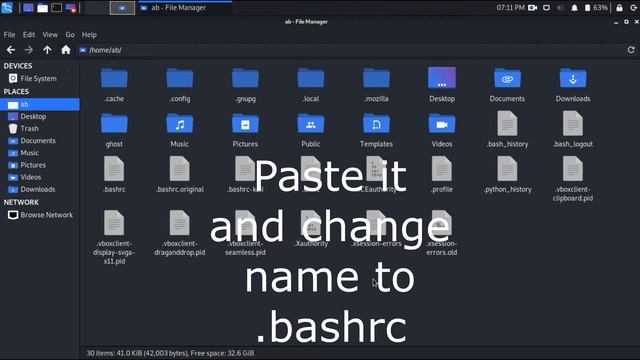
Task: Reload the current folder view
Action: (631, 50)
